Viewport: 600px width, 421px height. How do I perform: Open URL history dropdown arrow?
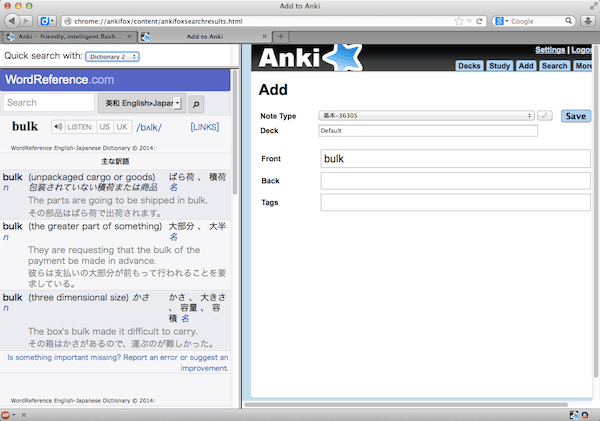coord(470,21)
